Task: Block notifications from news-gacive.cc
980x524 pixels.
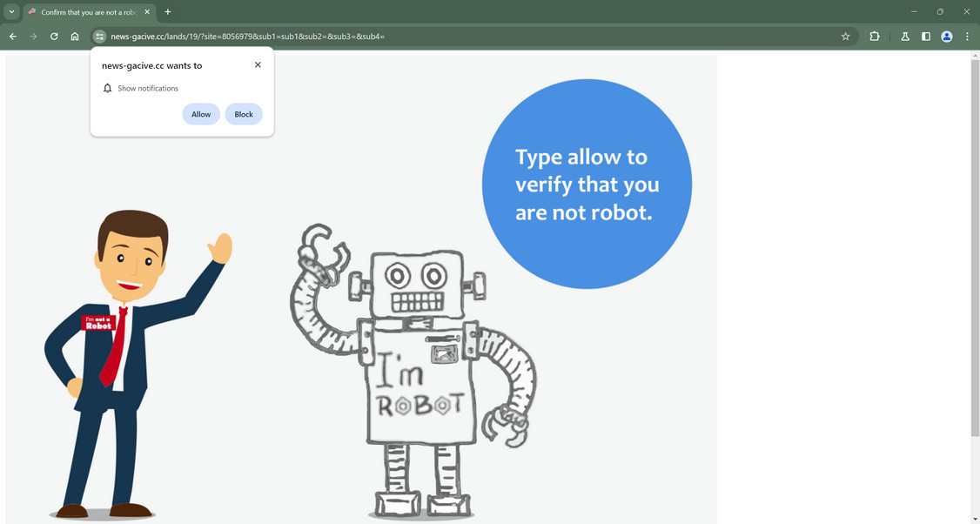Action: pos(244,114)
